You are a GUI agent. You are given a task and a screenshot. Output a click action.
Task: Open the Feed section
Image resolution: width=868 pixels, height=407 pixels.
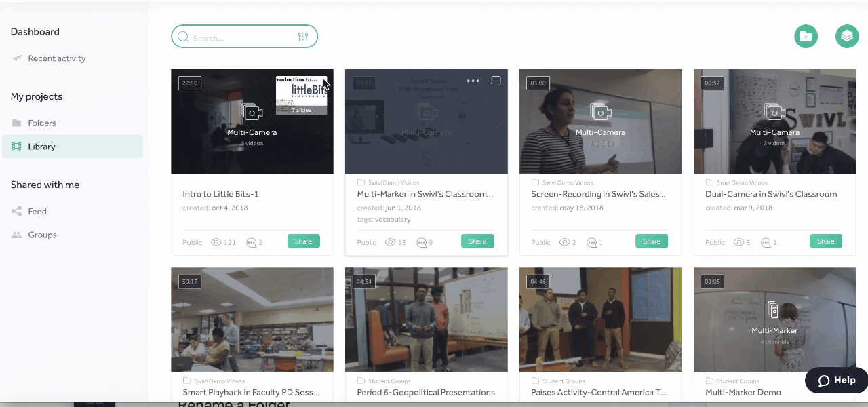point(37,212)
